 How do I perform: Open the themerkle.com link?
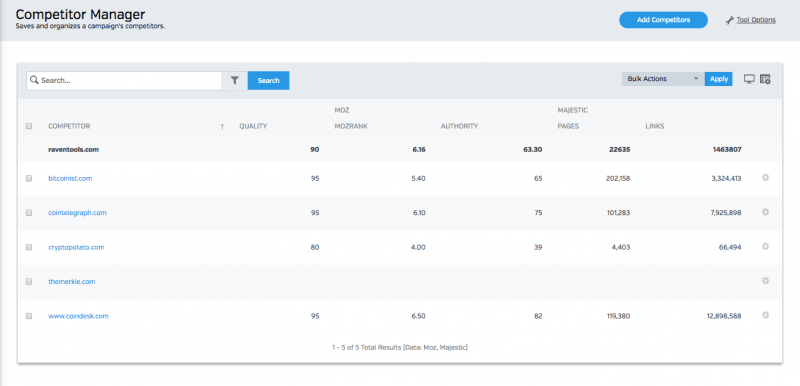[x=71, y=281]
